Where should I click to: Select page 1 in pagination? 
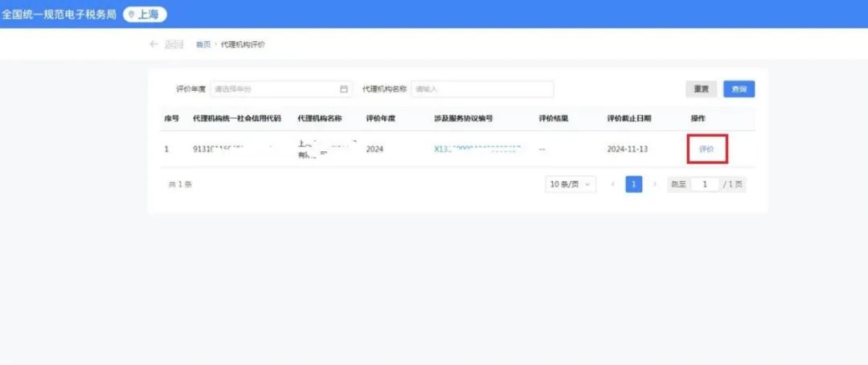[634, 185]
